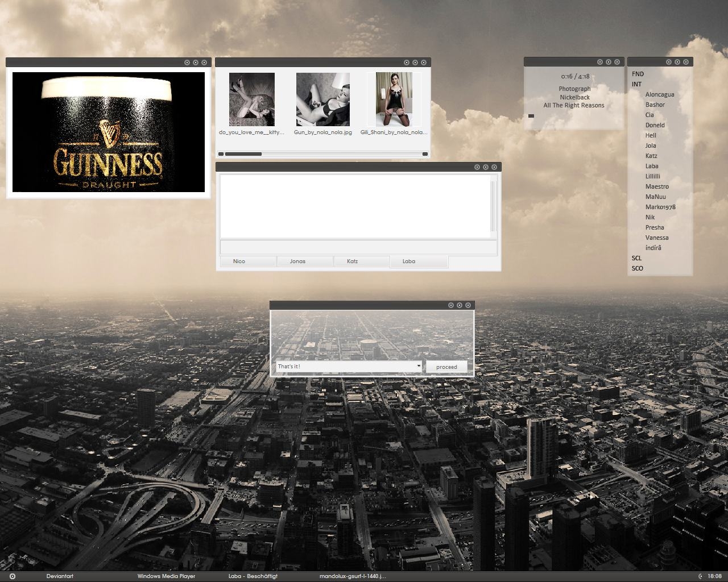Screen dimensions: 728x582
Task: Select contact Cia in the list
Action: [650, 115]
